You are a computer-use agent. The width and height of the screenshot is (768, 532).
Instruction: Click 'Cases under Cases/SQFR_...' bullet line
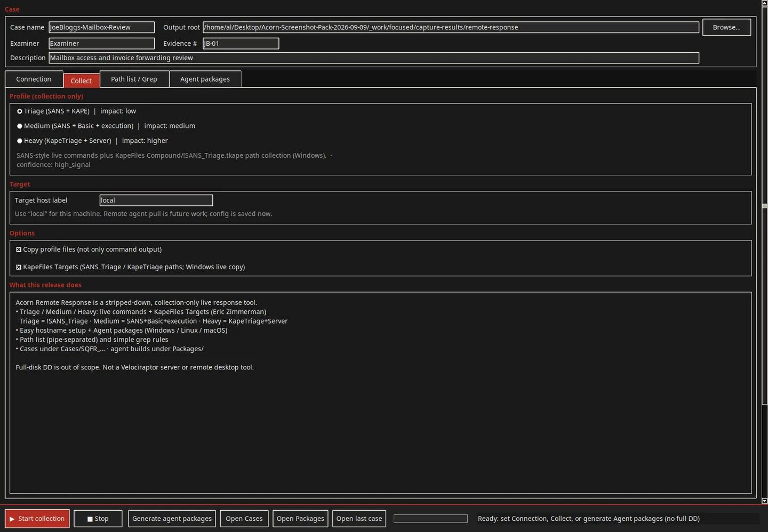[x=109, y=349]
